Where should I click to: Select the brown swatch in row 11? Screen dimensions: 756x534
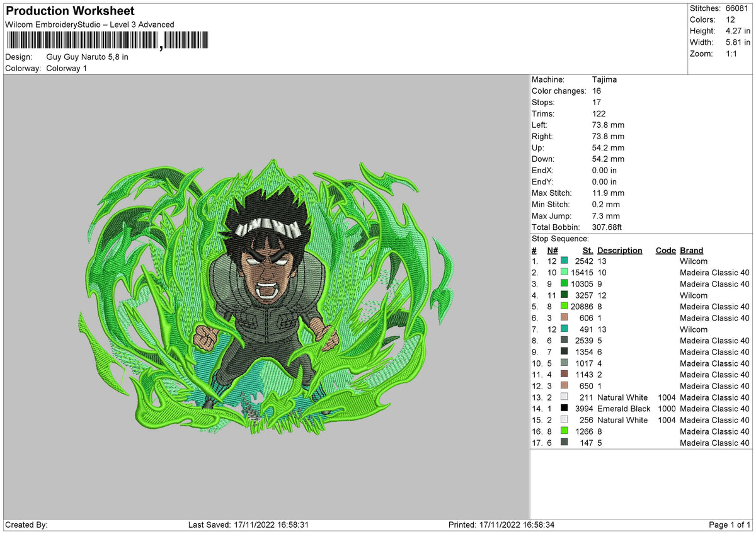click(564, 375)
